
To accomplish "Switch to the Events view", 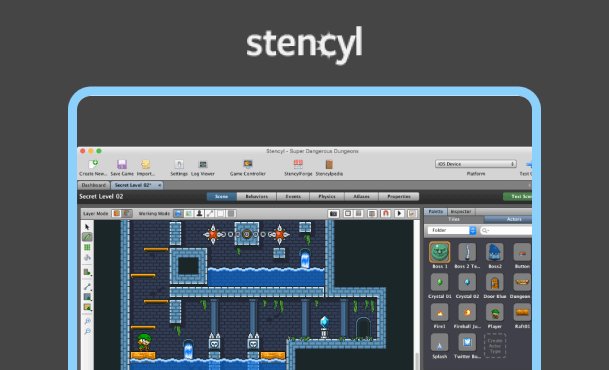I will click(x=293, y=196).
